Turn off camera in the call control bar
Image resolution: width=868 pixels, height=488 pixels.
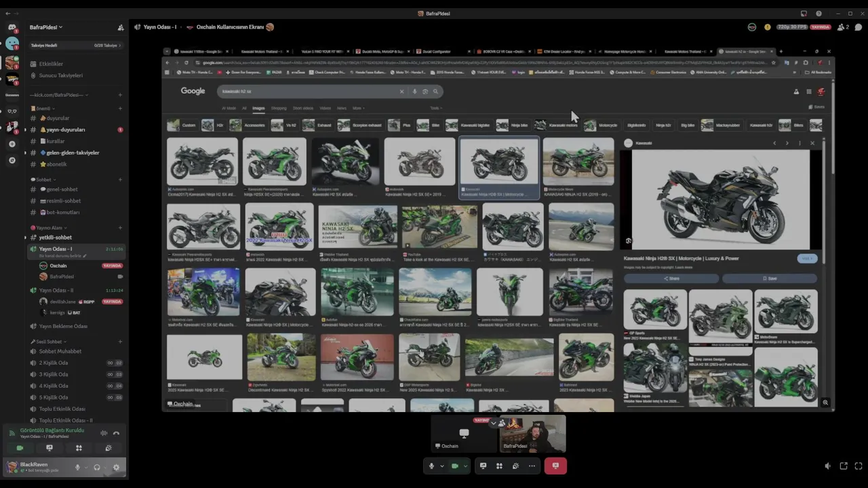point(454,466)
